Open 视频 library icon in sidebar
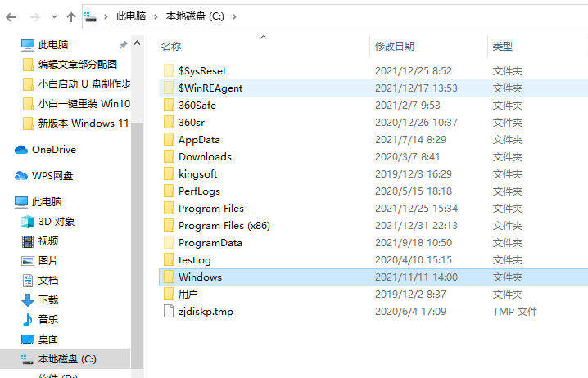The width and height of the screenshot is (588, 378). coord(28,241)
